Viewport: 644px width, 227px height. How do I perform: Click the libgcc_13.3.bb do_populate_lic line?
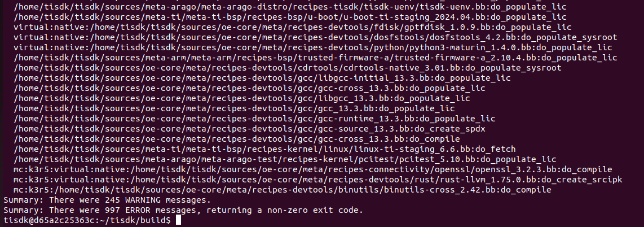coord(242,98)
